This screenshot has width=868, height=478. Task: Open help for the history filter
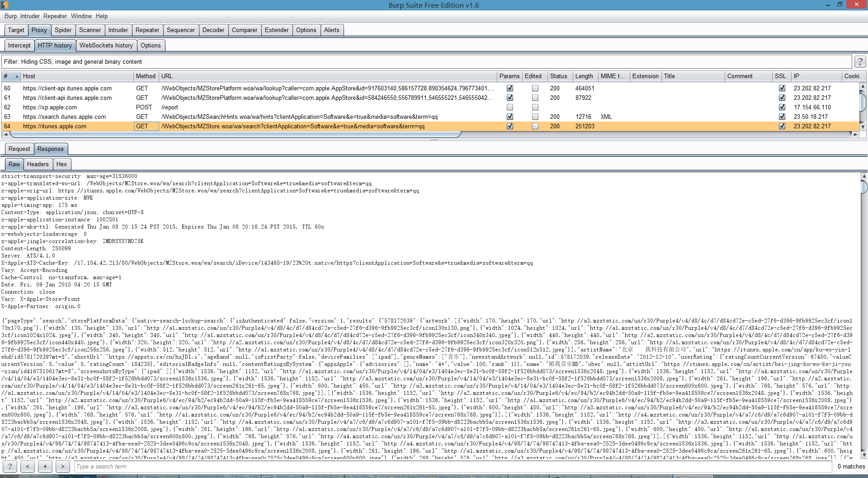860,61
